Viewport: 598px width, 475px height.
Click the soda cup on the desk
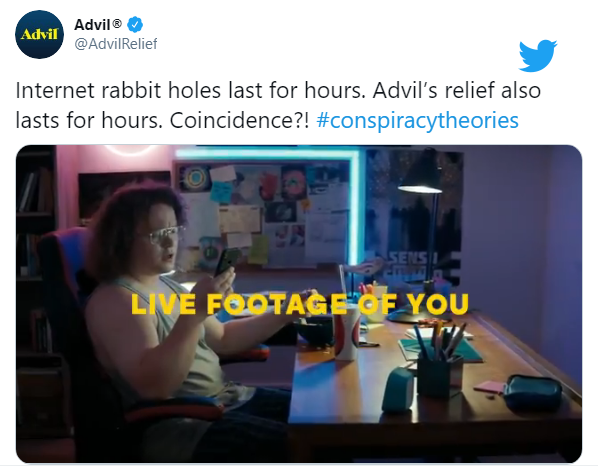click(x=346, y=333)
